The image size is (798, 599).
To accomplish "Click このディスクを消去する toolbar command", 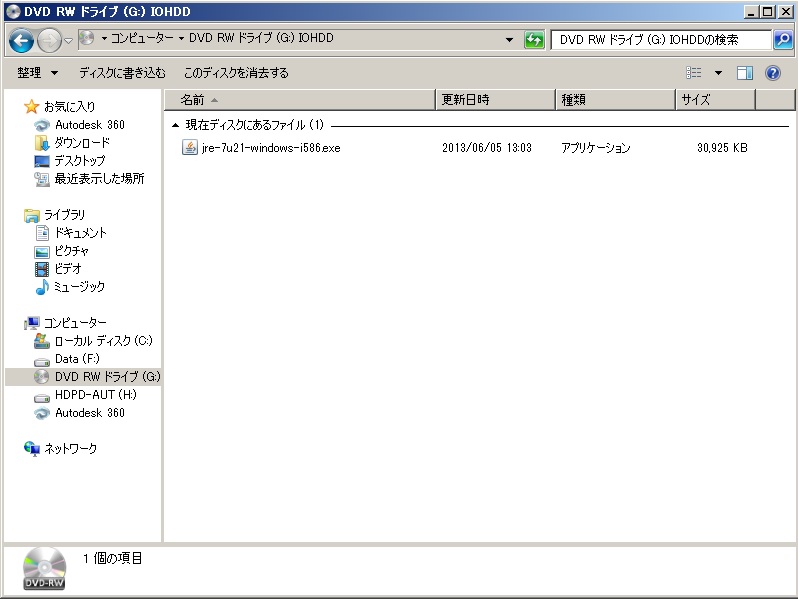I will coord(236,73).
